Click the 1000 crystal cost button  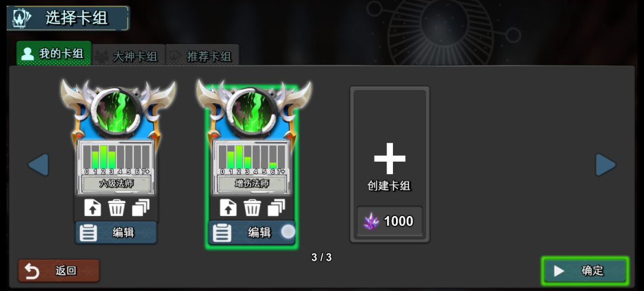[x=389, y=221]
